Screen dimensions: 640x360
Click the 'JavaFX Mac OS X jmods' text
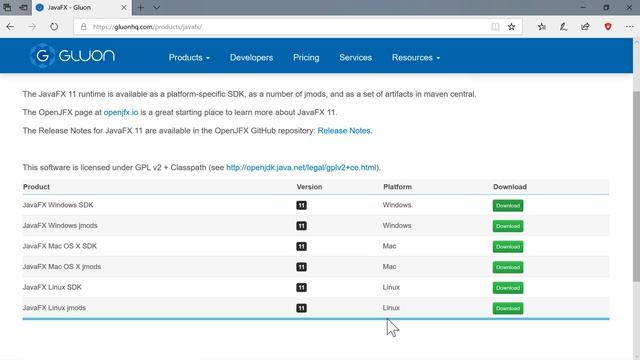click(x=62, y=267)
